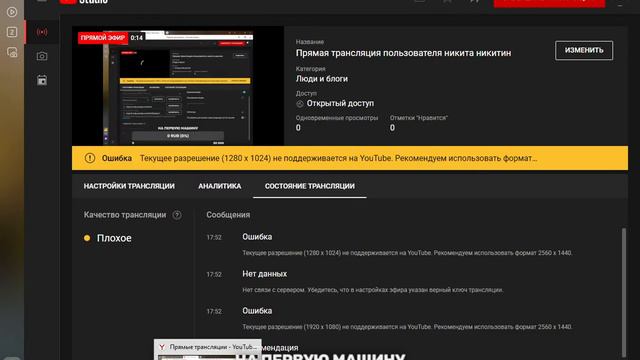Click the 'Сообщения' heading

[x=228, y=215]
